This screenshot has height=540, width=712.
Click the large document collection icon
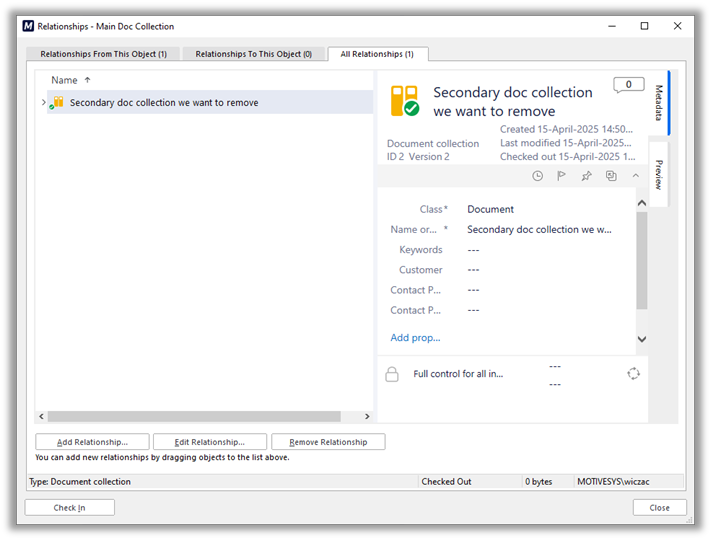coord(405,101)
